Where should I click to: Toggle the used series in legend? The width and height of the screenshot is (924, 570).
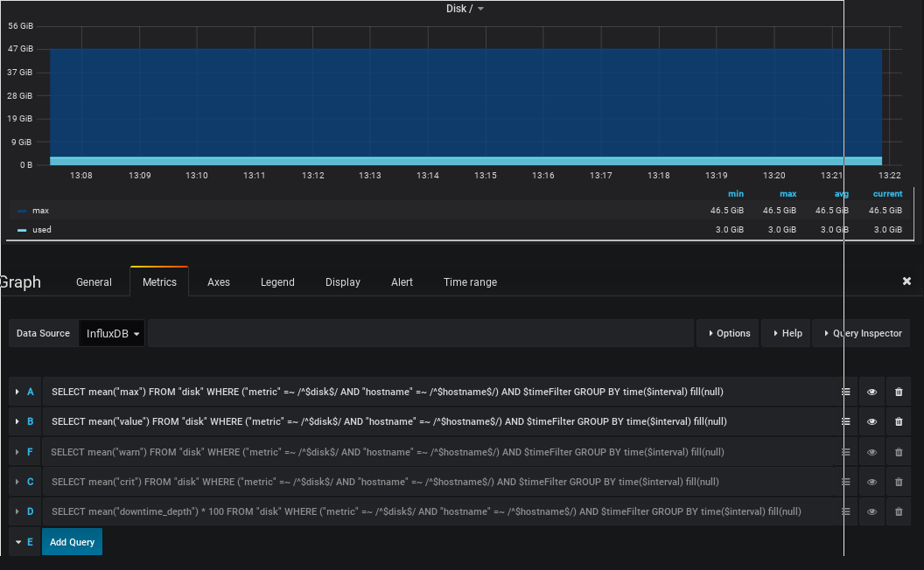click(x=42, y=230)
